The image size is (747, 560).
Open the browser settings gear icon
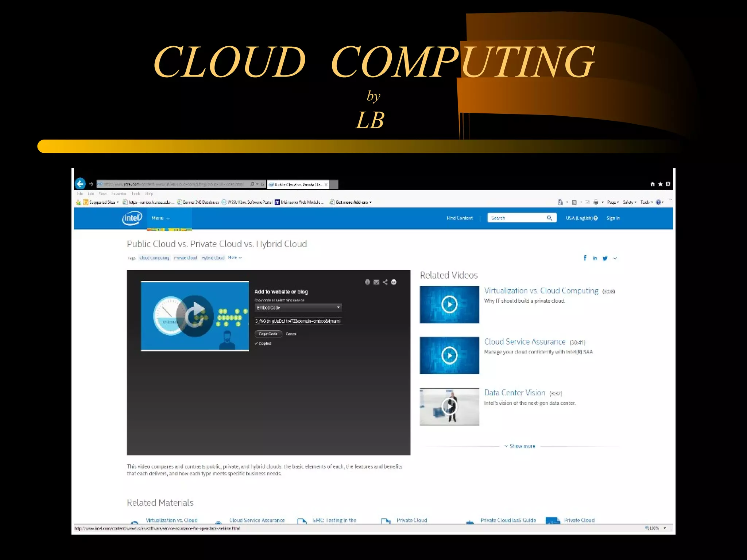click(x=668, y=184)
